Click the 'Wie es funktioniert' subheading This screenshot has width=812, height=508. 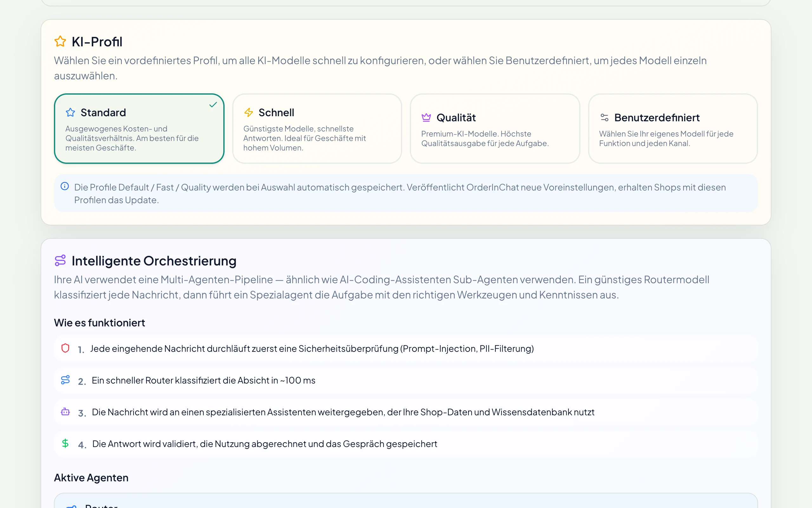click(100, 323)
